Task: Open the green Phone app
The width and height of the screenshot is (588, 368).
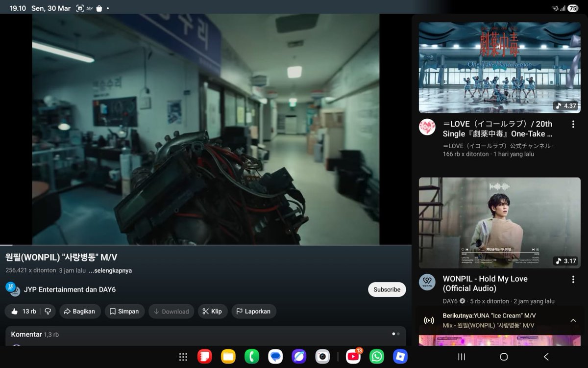Action: (251, 357)
